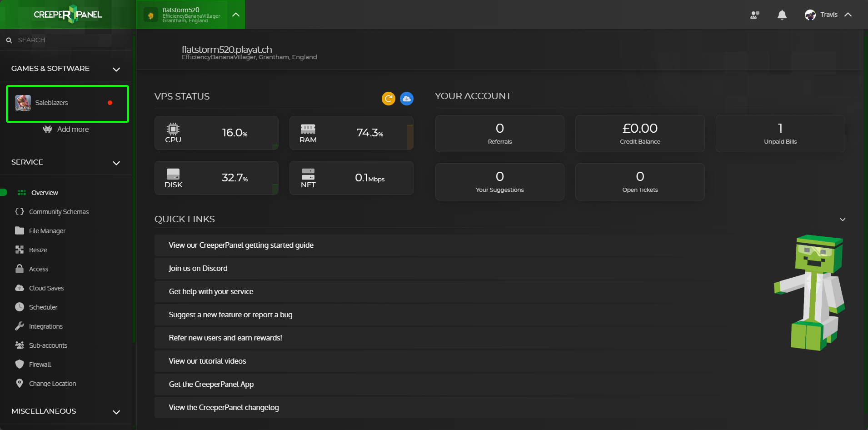Open the Your Suggestions card

point(500,182)
